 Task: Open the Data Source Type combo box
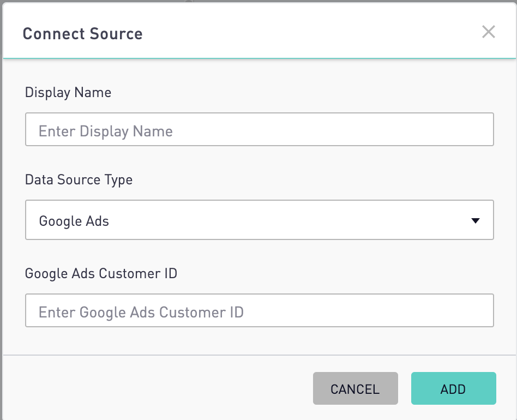point(260,220)
